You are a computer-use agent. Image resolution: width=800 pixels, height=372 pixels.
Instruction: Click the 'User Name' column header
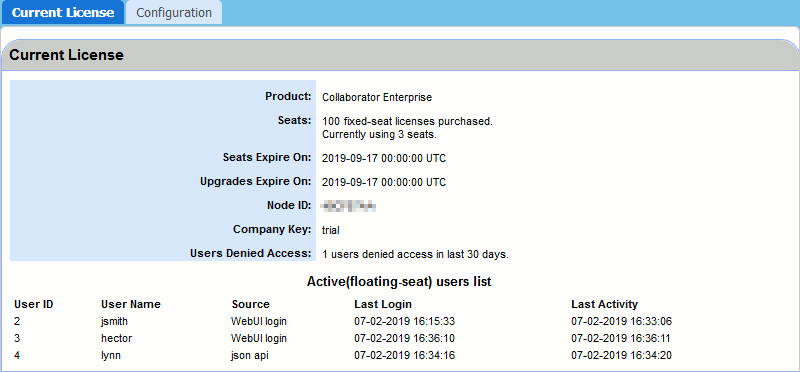[x=131, y=305]
